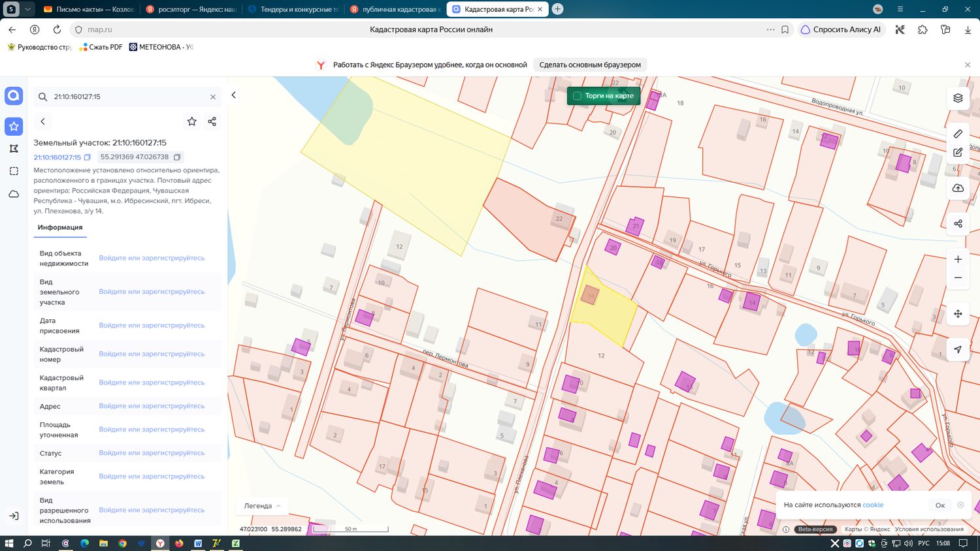Viewport: 980px width, 551px height.
Task: Collapse the left information panel with the chevron
Action: tap(233, 95)
